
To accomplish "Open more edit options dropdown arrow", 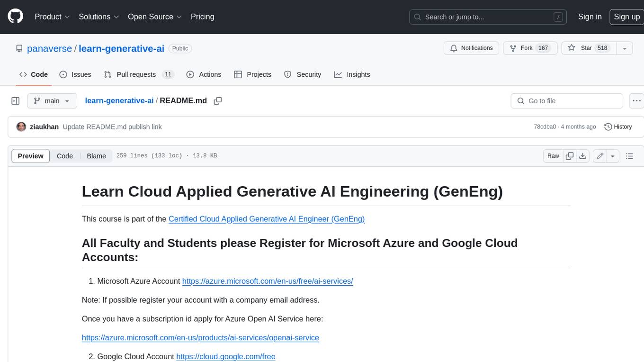I will pyautogui.click(x=613, y=156).
